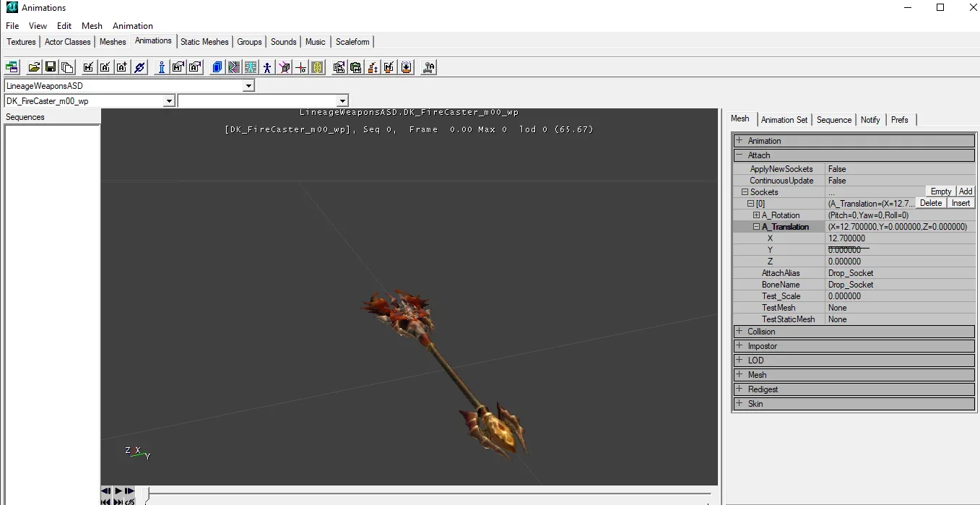The width and height of the screenshot is (980, 505).
Task: Collapse the Attach property category
Action: [739, 155]
